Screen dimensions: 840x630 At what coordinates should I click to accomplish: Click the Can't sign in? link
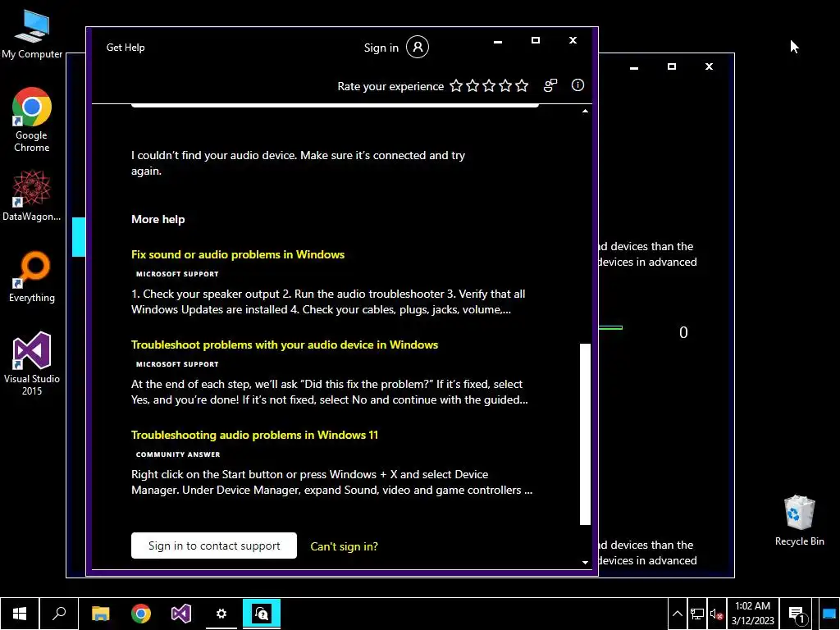coord(344,546)
